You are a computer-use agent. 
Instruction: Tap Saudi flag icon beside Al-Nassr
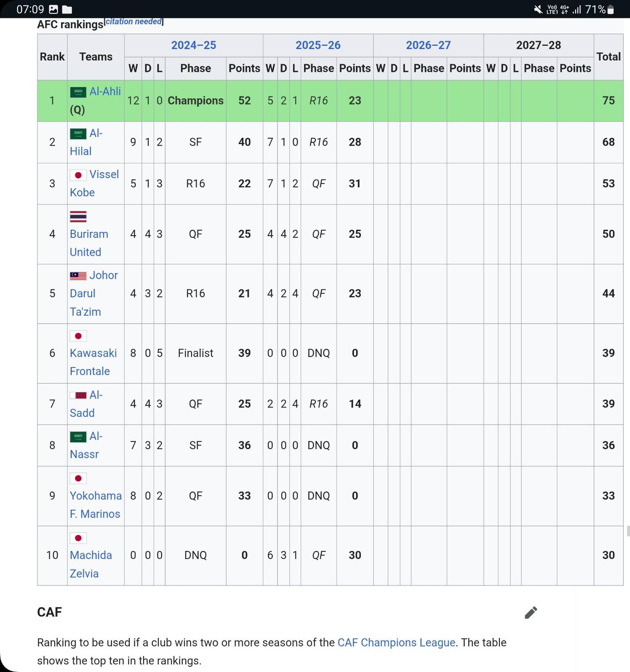click(78, 437)
